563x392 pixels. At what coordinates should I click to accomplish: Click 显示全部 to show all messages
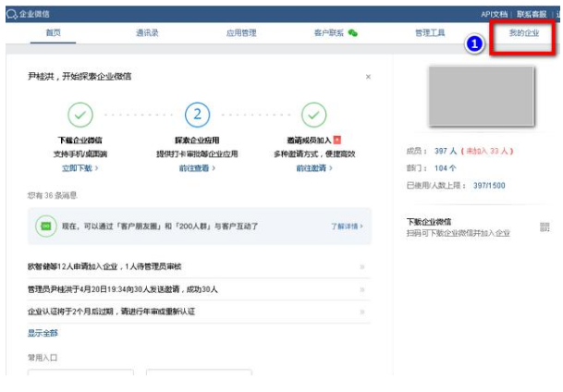pos(43,333)
